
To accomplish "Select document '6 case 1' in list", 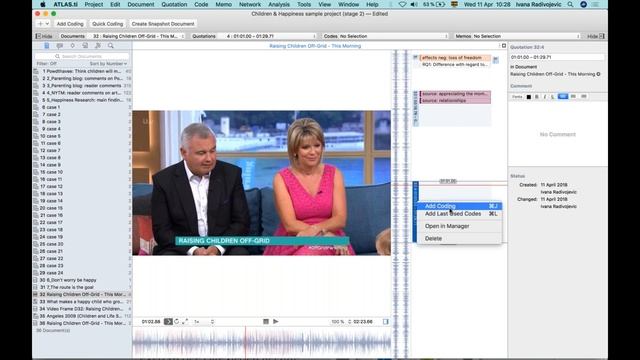I will point(82,107).
